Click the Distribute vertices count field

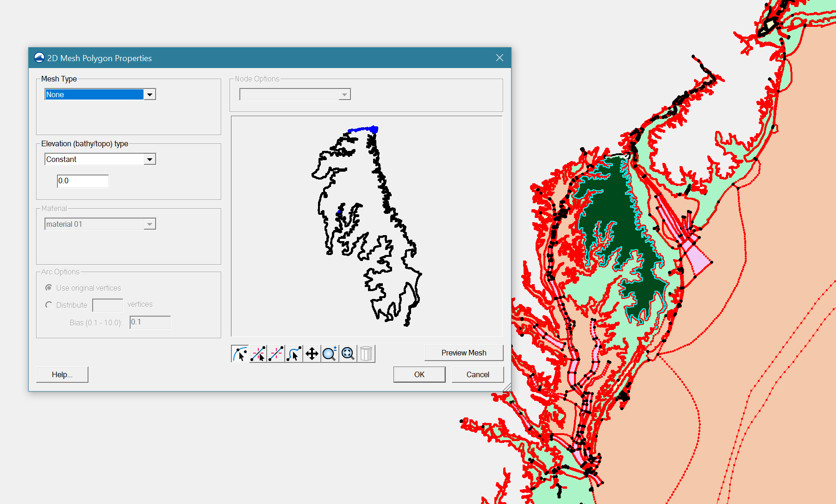tap(108, 305)
